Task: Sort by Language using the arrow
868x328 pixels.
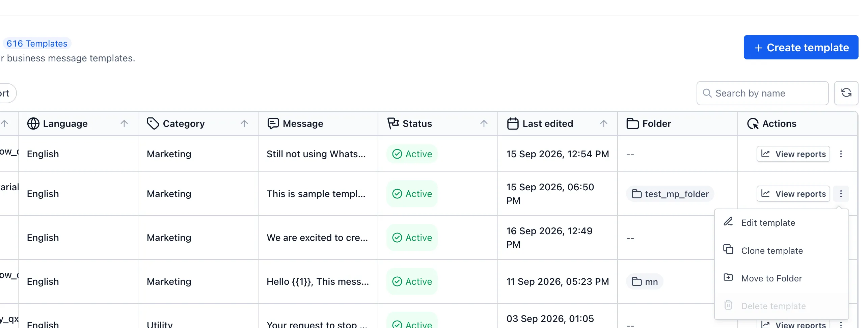Action: 124,124
